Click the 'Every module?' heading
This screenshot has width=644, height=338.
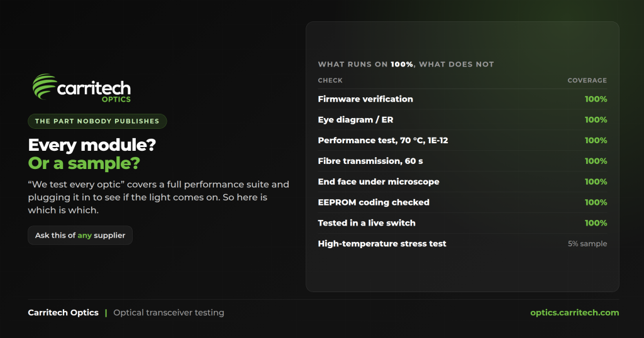point(92,144)
